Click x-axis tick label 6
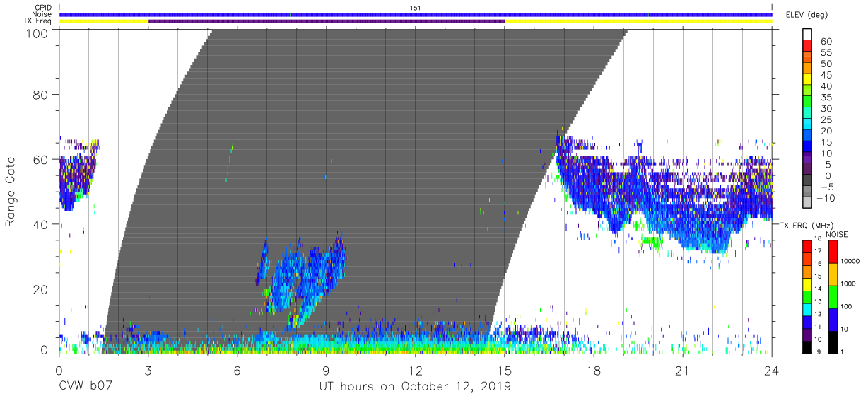 click(237, 370)
